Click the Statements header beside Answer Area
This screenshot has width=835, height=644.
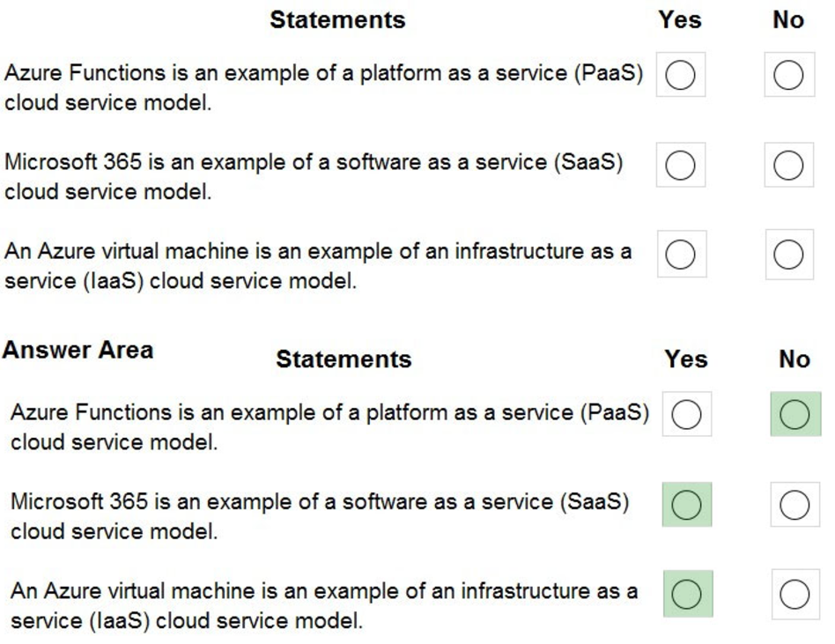click(x=344, y=359)
